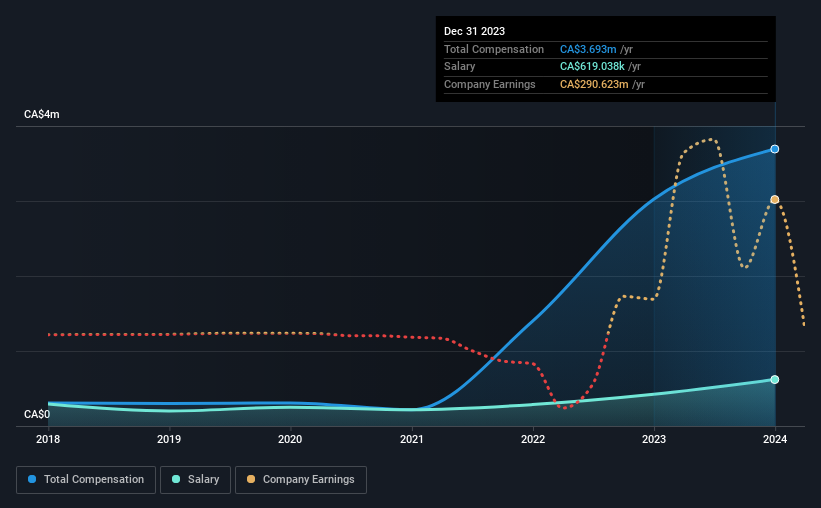
Task: Click the teal dot icon in Salary legend
Action: (x=176, y=479)
